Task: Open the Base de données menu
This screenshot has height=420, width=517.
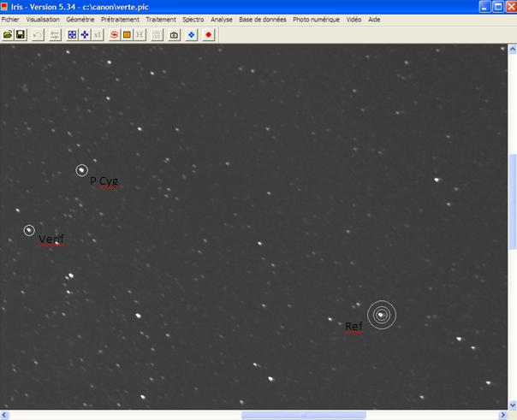Action: point(263,20)
